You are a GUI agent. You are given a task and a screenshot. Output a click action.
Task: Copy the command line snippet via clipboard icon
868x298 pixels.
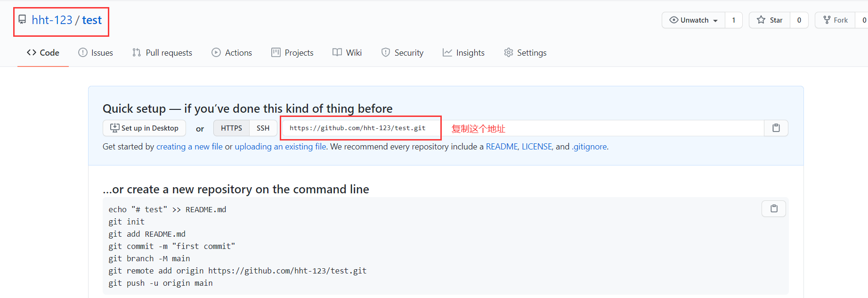tap(774, 208)
